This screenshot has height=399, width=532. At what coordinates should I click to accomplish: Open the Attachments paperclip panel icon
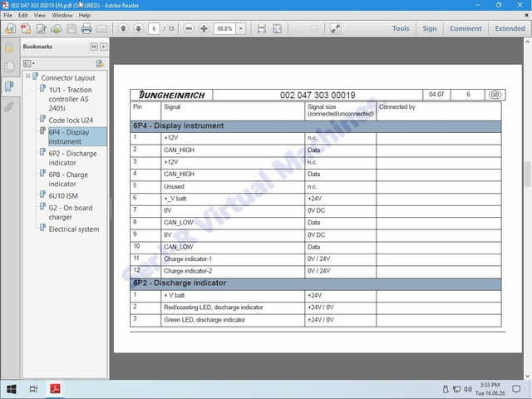coord(9,106)
